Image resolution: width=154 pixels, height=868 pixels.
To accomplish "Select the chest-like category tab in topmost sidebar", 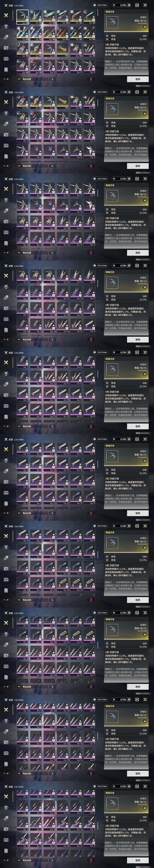I will tap(6, 59).
